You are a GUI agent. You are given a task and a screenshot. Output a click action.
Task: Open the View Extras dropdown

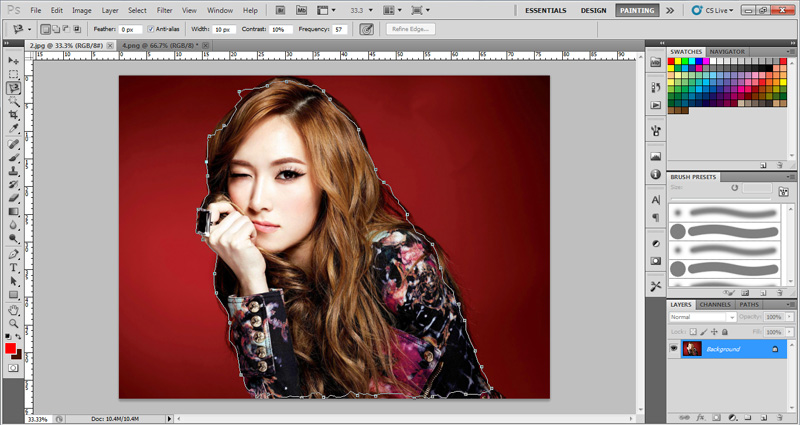pyautogui.click(x=326, y=10)
